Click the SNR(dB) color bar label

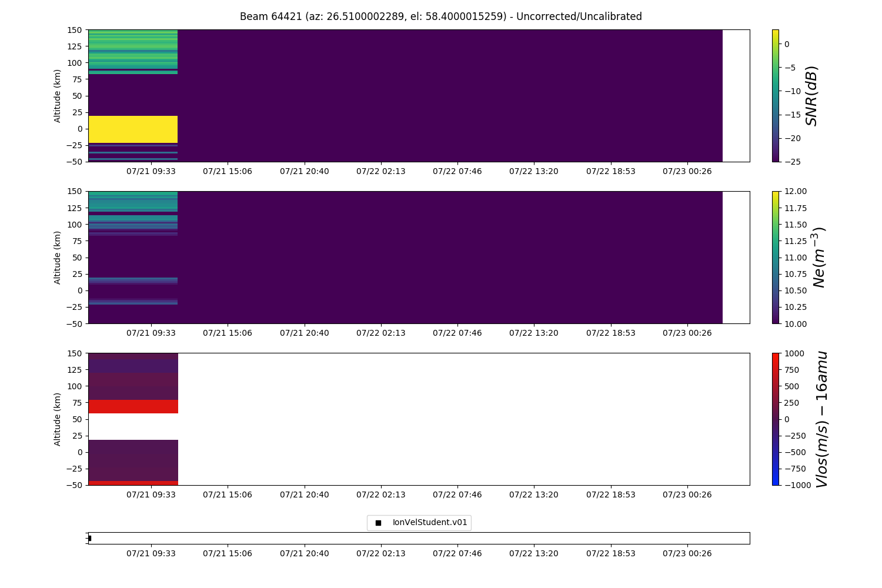tap(812, 96)
